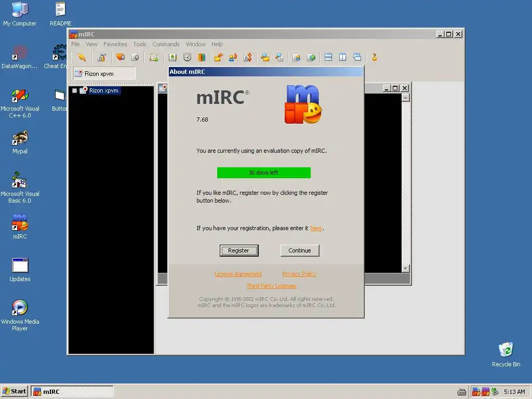The image size is (532, 399).
Task: Click Cascade windows toolbar icon
Action: [357, 57]
